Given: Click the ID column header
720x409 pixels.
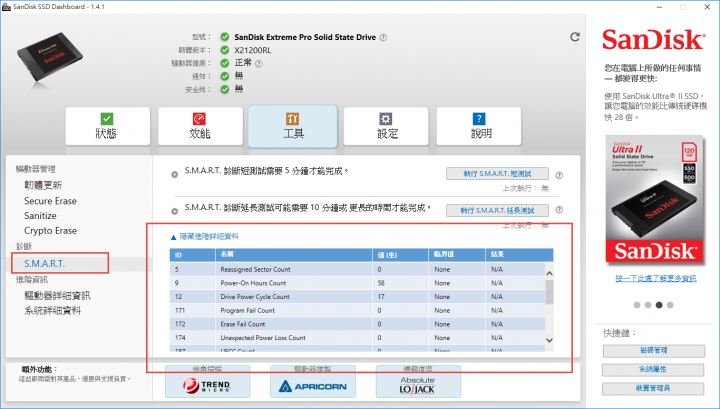Looking at the screenshot, I should point(192,255).
